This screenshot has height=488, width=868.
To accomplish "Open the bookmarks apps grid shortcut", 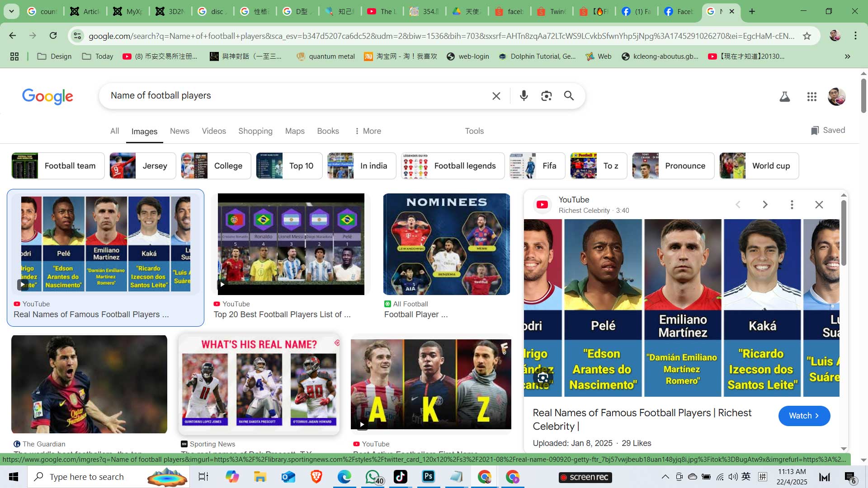I will click(14, 56).
